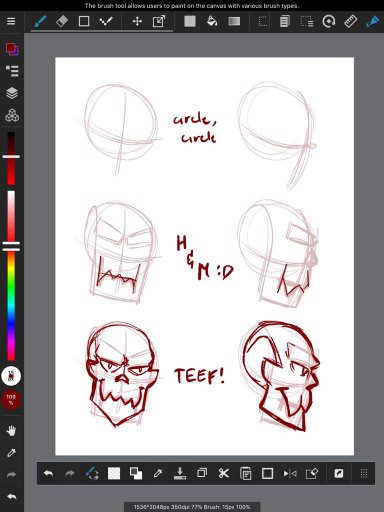The image size is (384, 512).
Task: Select the Eraser tool
Action: point(62,22)
